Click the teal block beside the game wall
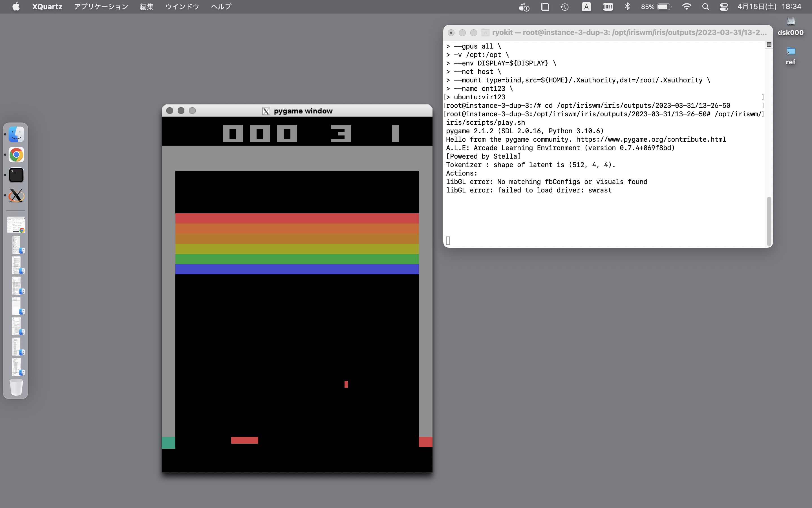Screen dimensions: 812x508 [x=168, y=443]
